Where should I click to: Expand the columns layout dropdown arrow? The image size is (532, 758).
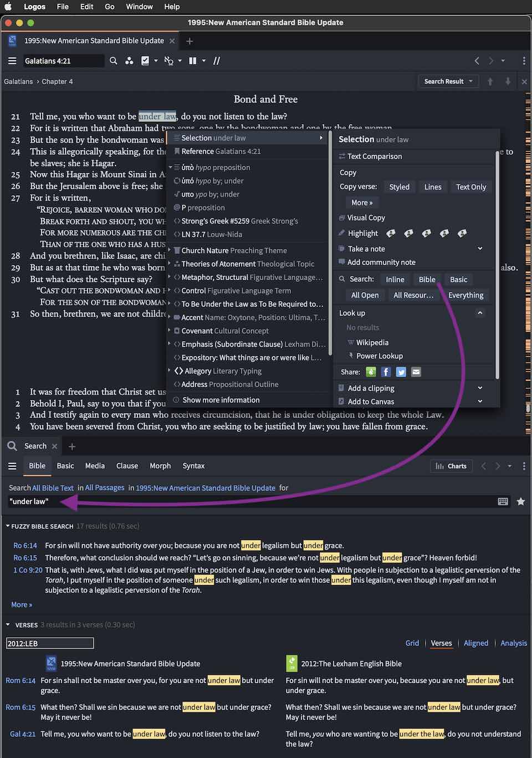[204, 61]
